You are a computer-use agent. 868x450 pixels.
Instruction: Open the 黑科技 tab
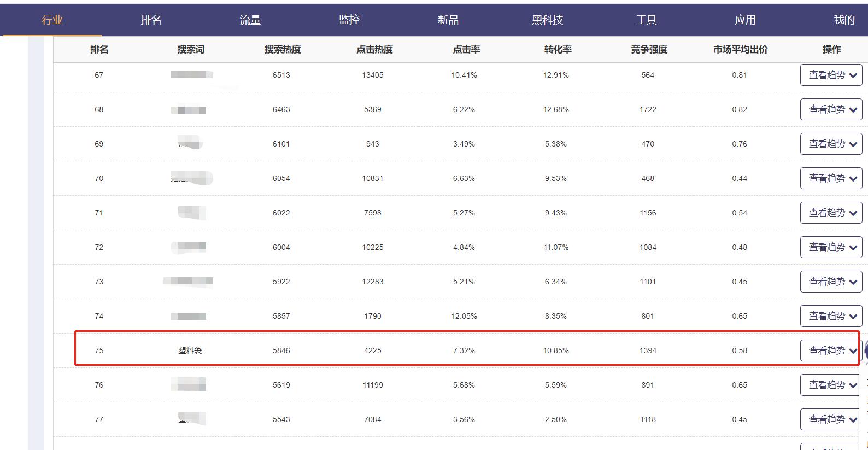(x=547, y=20)
